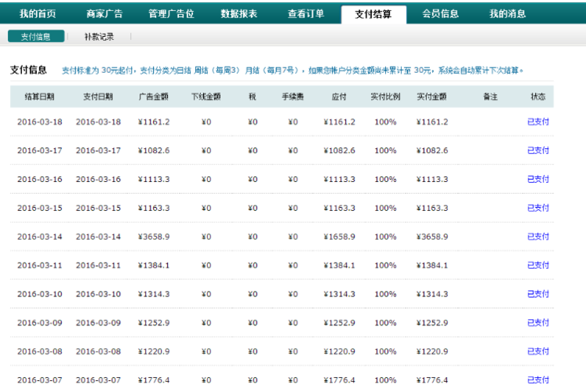The width and height of the screenshot is (586, 392).
Task: Click 广告金额 value ¥1776.4
Action: point(154,380)
